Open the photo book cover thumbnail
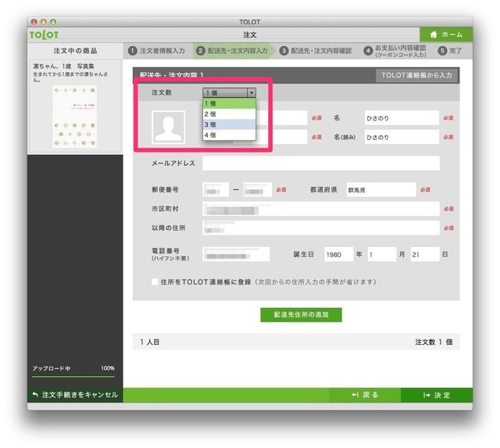The image size is (500, 448). coord(74,116)
